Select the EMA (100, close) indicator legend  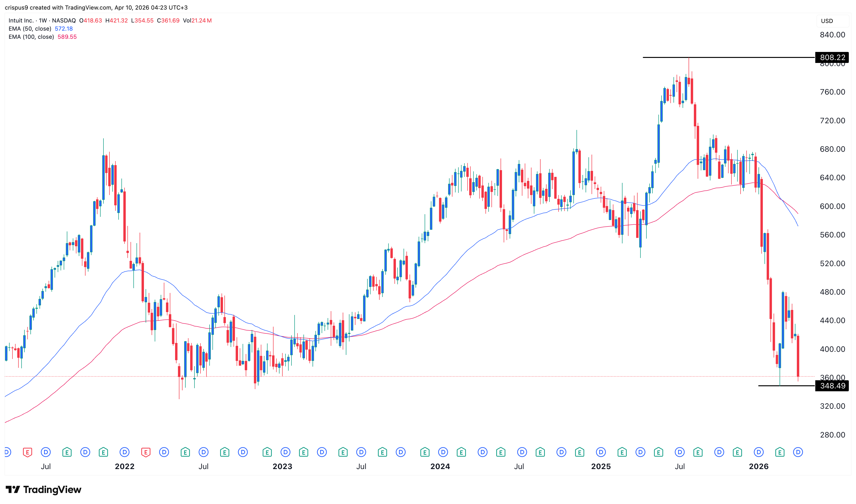click(31, 37)
